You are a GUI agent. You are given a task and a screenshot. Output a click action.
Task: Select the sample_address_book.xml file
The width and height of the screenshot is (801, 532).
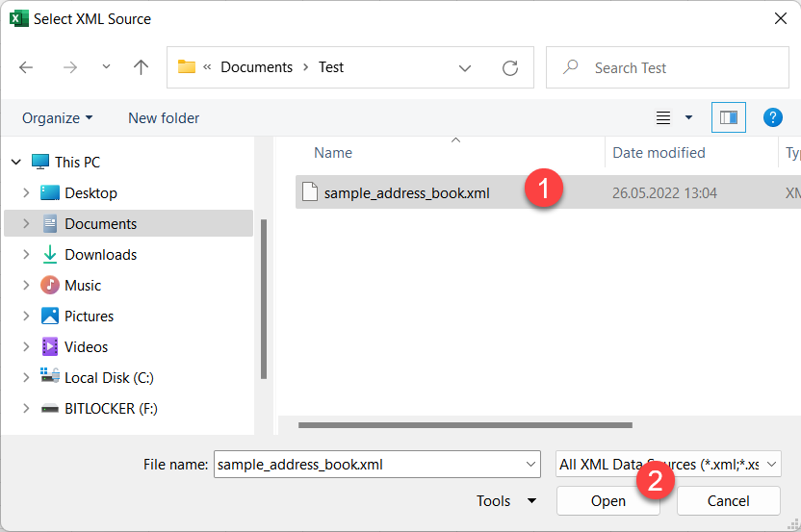click(x=406, y=192)
